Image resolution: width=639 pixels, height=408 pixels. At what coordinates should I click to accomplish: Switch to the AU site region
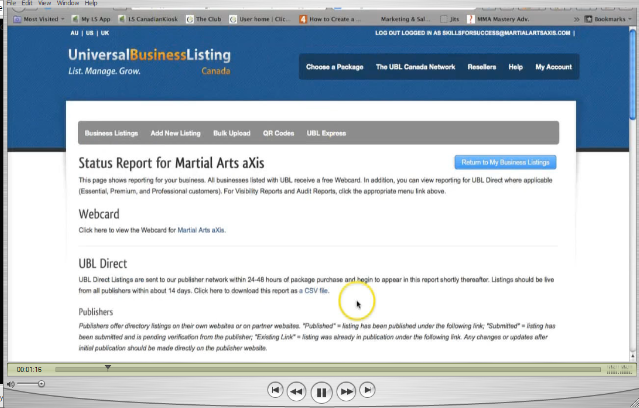click(x=74, y=33)
